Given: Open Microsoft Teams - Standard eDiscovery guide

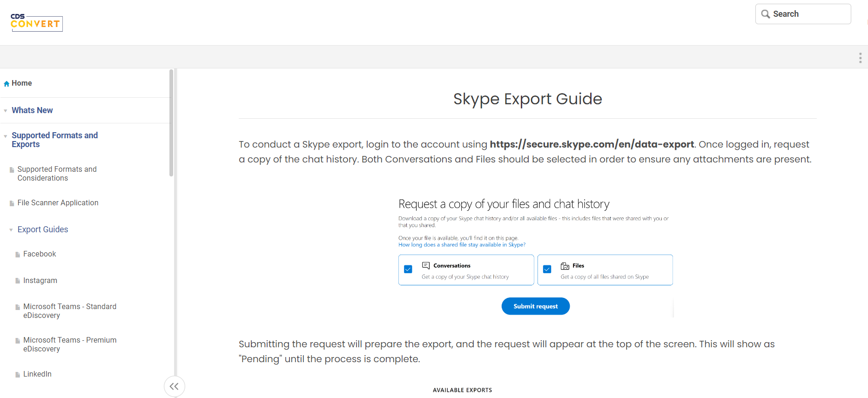Looking at the screenshot, I should pos(70,311).
